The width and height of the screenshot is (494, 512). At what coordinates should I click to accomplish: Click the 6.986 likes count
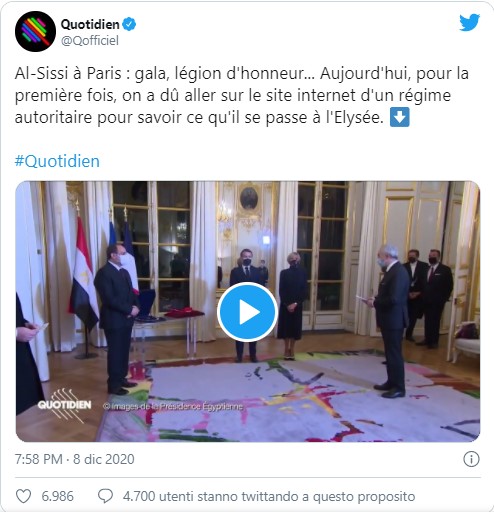coord(57,496)
